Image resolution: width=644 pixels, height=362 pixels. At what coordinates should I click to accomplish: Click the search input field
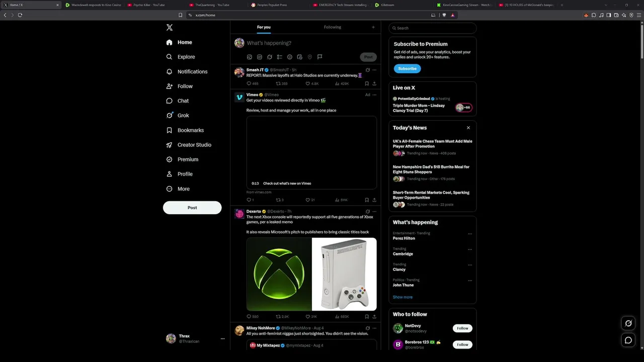click(x=433, y=28)
